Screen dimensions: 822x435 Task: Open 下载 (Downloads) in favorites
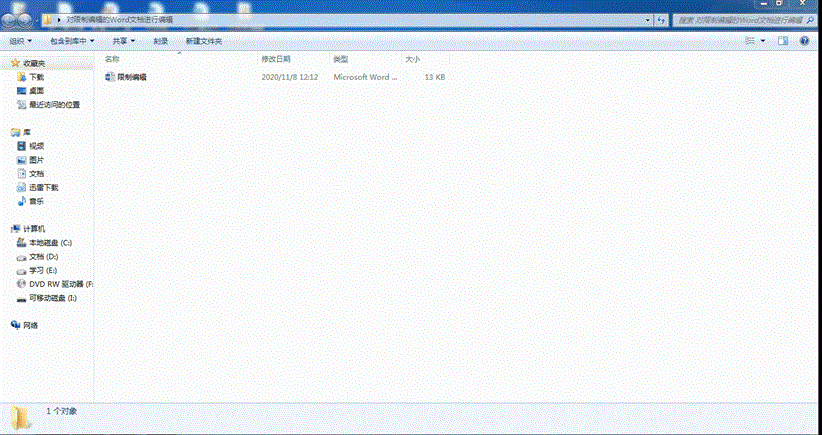pyautogui.click(x=36, y=77)
